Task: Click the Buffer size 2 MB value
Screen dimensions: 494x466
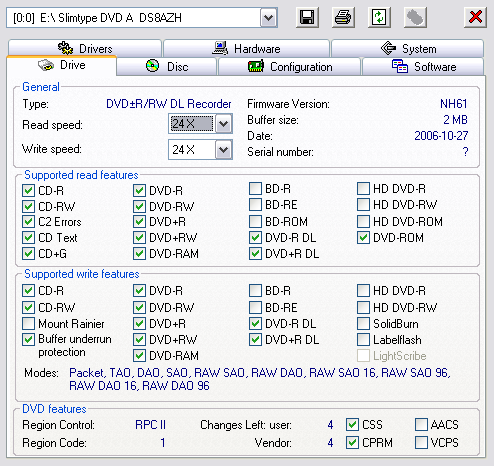Action: 455,120
